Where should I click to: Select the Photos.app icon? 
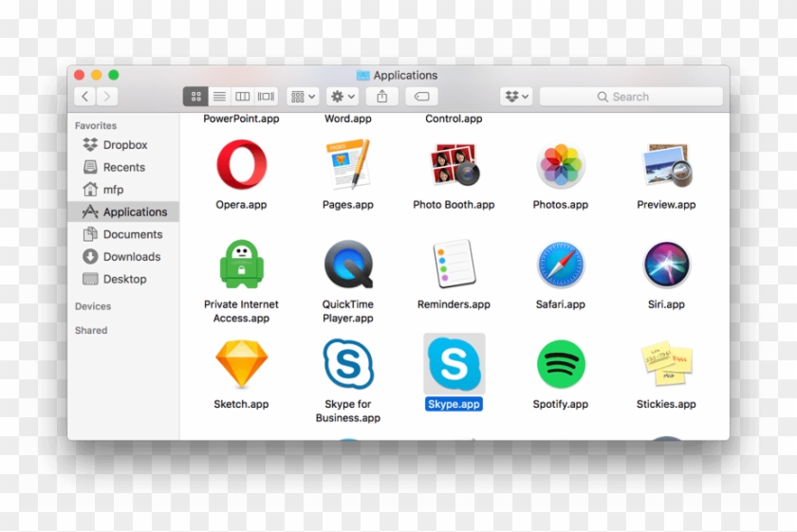[x=561, y=165]
